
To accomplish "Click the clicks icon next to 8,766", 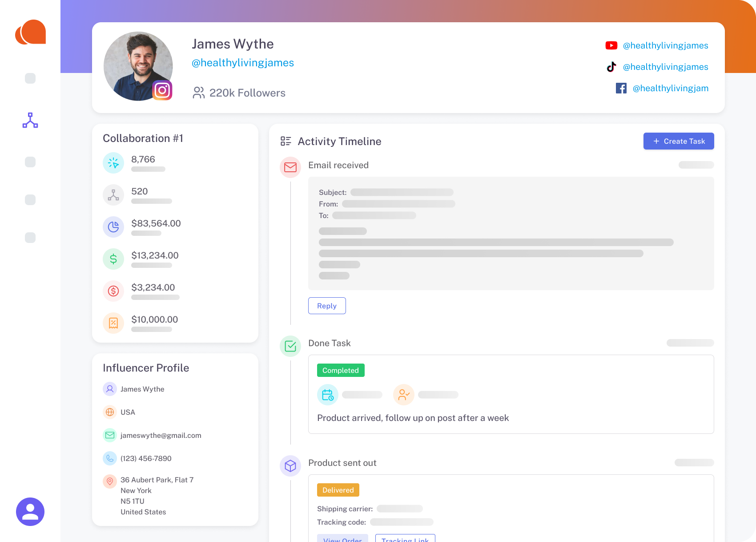I will (113, 163).
